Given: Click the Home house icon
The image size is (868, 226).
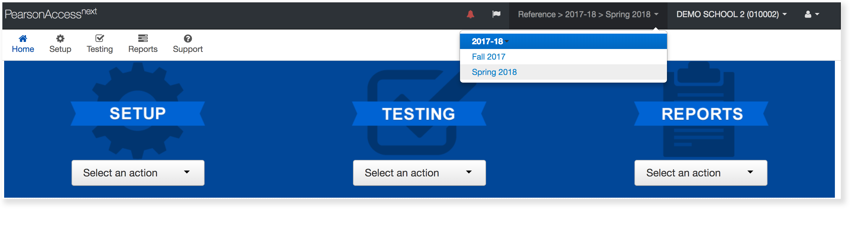Looking at the screenshot, I should coord(23,39).
